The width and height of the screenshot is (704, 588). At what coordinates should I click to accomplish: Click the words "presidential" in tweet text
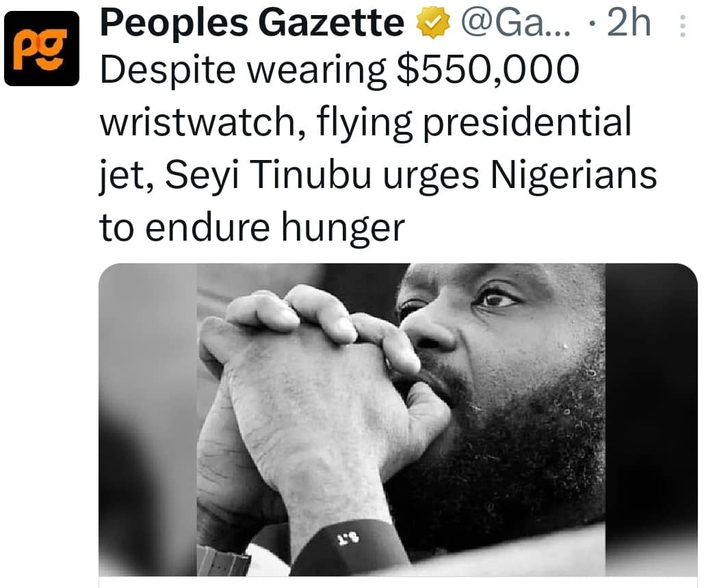point(532,123)
